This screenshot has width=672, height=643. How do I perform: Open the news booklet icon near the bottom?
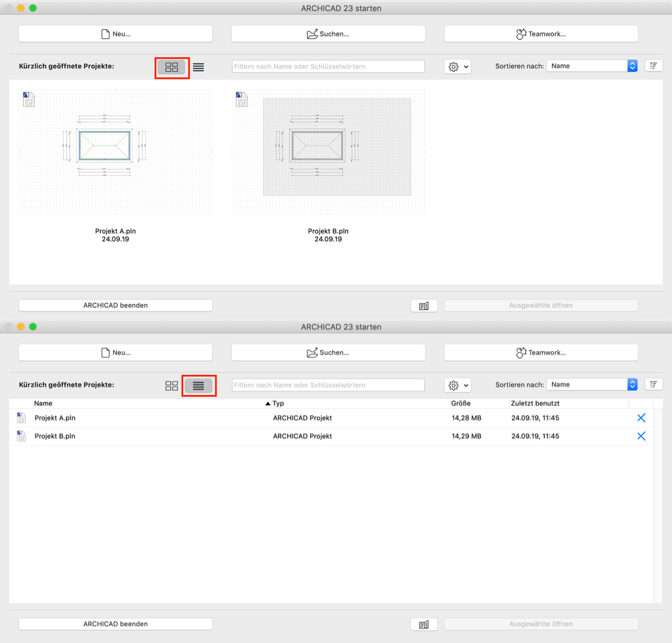click(x=424, y=305)
